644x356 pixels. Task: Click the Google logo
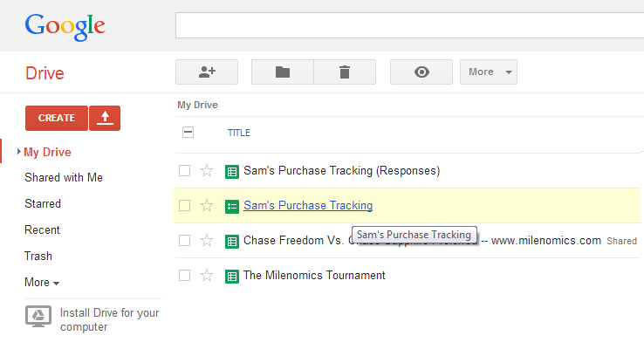pos(65,27)
